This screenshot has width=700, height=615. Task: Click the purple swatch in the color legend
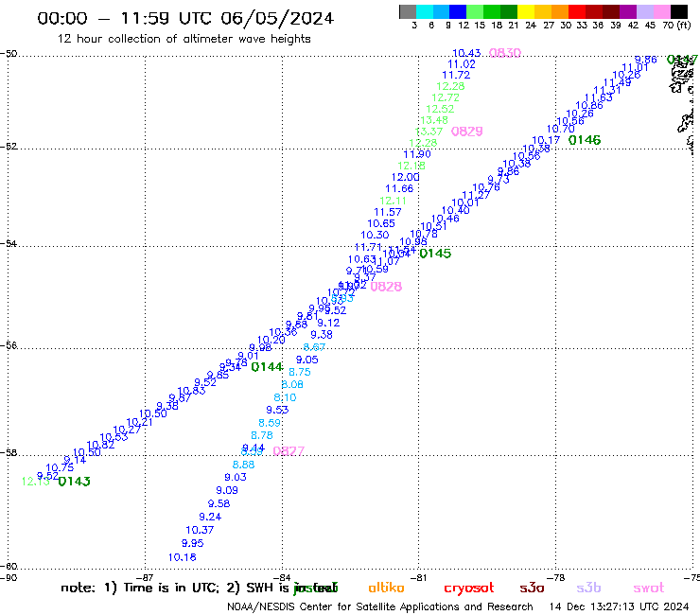click(x=628, y=11)
